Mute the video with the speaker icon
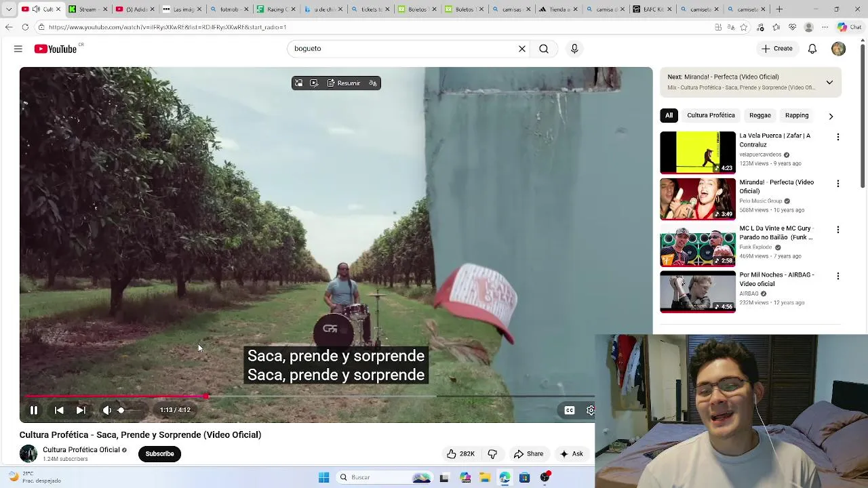The height and width of the screenshot is (488, 868). [x=106, y=410]
